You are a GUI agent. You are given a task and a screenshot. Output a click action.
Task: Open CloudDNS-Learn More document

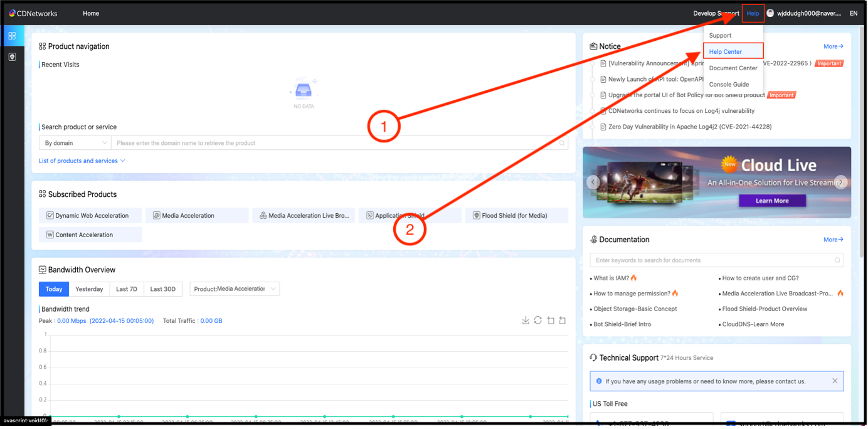pyautogui.click(x=753, y=324)
